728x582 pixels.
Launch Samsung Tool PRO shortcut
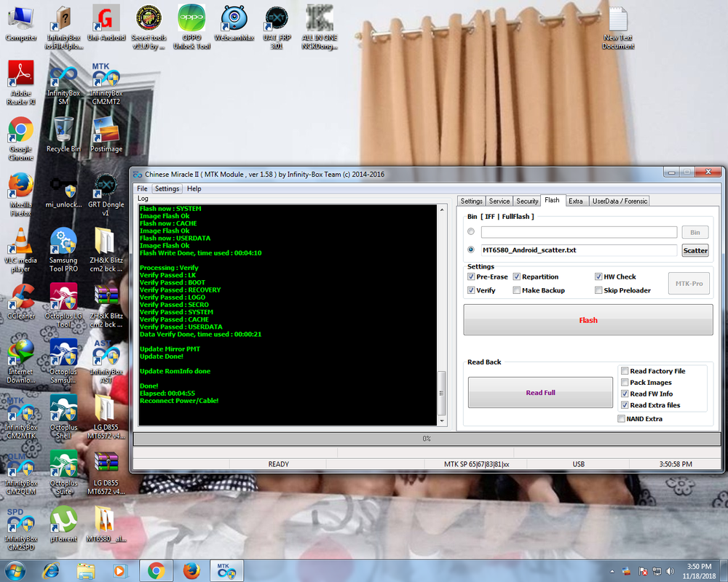63,250
